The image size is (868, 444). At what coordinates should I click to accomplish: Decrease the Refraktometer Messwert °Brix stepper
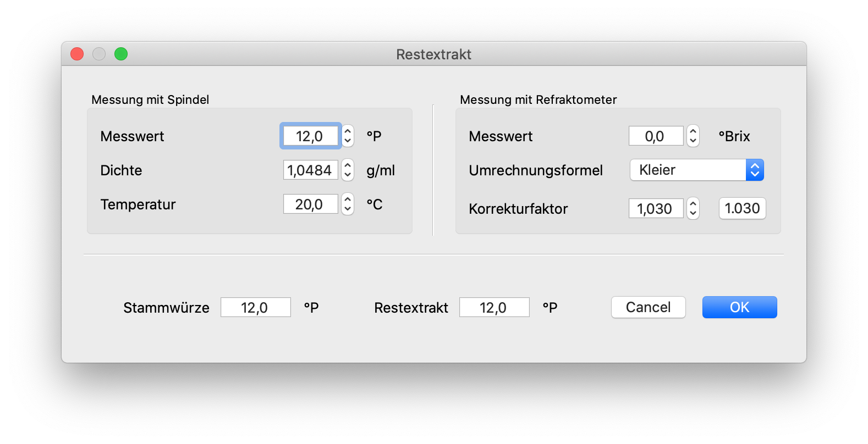click(x=693, y=141)
